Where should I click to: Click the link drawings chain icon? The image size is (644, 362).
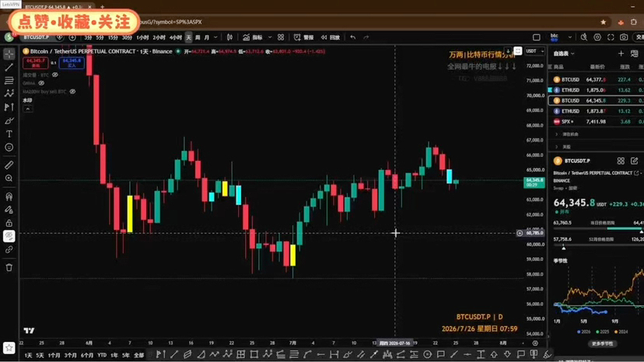pyautogui.click(x=9, y=249)
